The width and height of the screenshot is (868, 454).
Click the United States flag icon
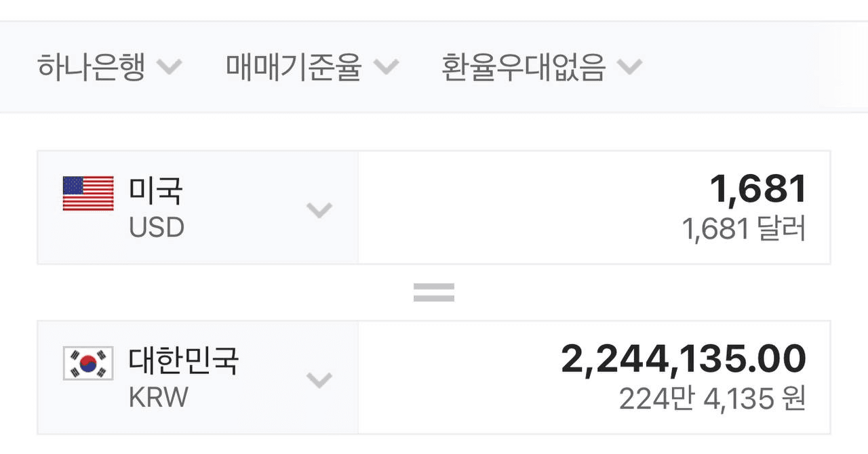88,194
